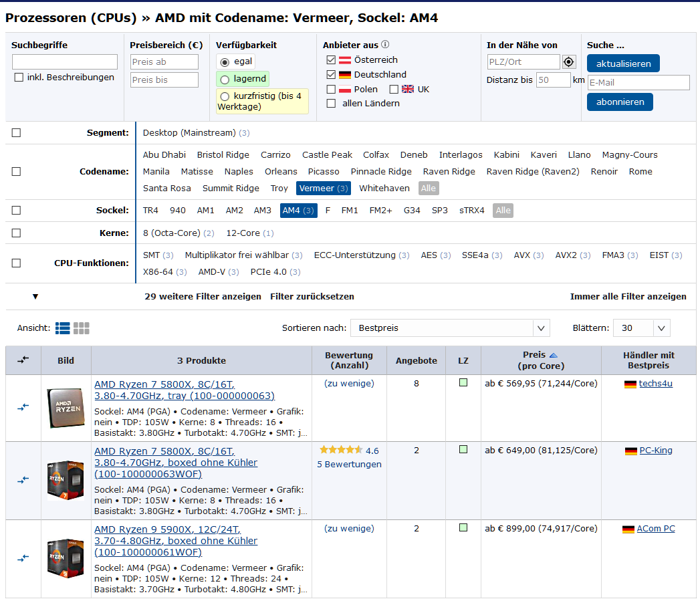700x615 pixels.
Task: Tick inkl. Beschreibungen checkbox
Action: (19, 78)
